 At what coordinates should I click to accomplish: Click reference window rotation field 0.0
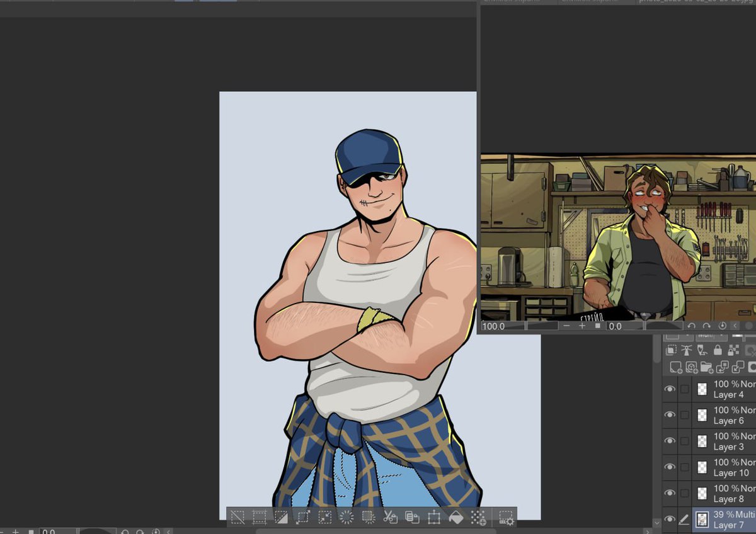click(625, 326)
